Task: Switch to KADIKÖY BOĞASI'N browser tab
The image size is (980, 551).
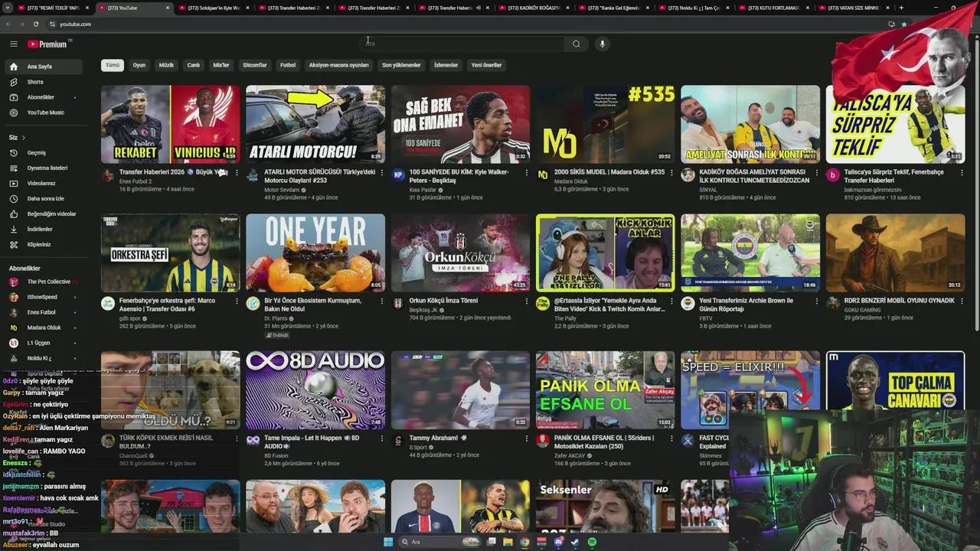Action: [534, 8]
